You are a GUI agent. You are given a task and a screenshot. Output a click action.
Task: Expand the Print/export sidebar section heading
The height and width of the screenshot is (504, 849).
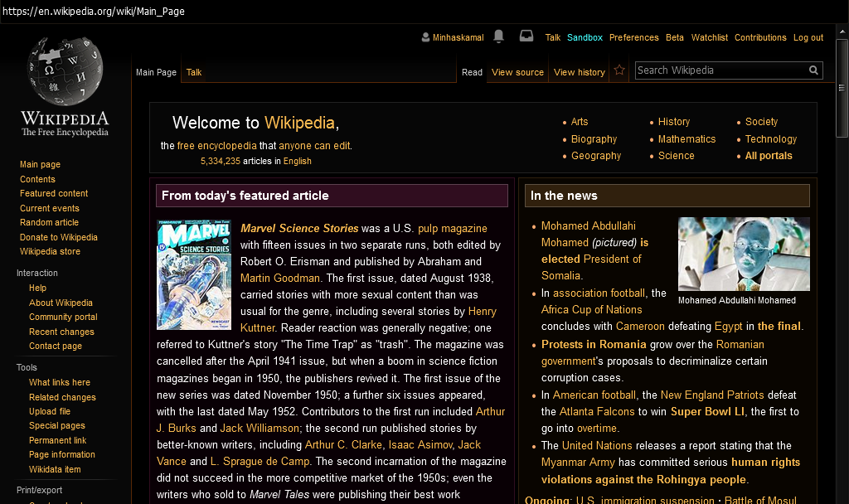pyautogui.click(x=39, y=490)
